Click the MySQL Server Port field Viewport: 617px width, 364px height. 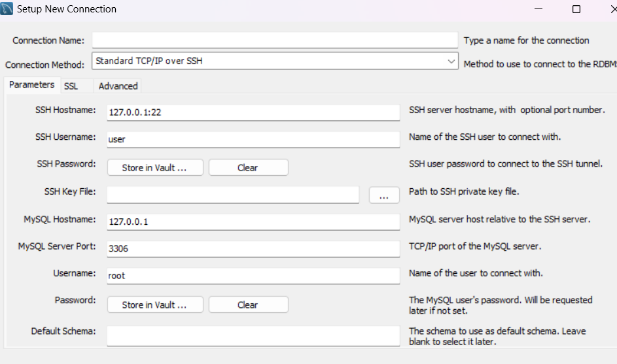tap(253, 248)
